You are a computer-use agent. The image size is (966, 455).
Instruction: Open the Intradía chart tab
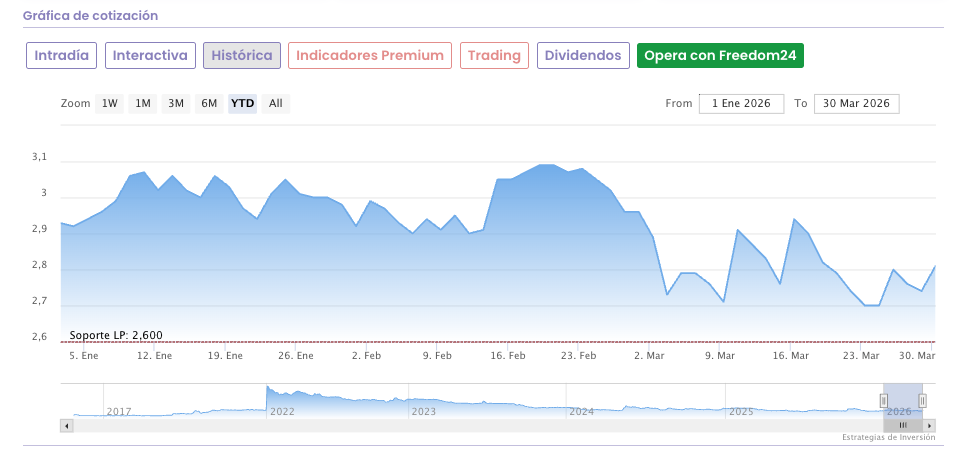click(62, 55)
